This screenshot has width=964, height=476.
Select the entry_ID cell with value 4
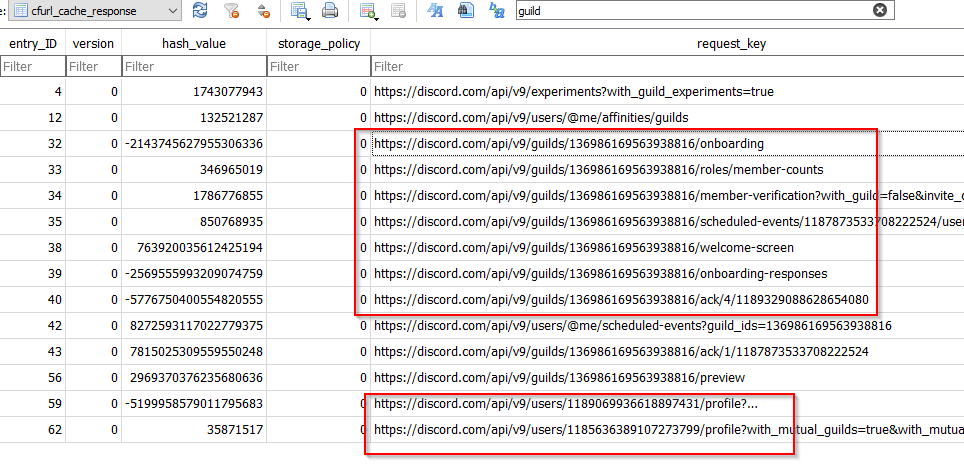click(x=33, y=92)
